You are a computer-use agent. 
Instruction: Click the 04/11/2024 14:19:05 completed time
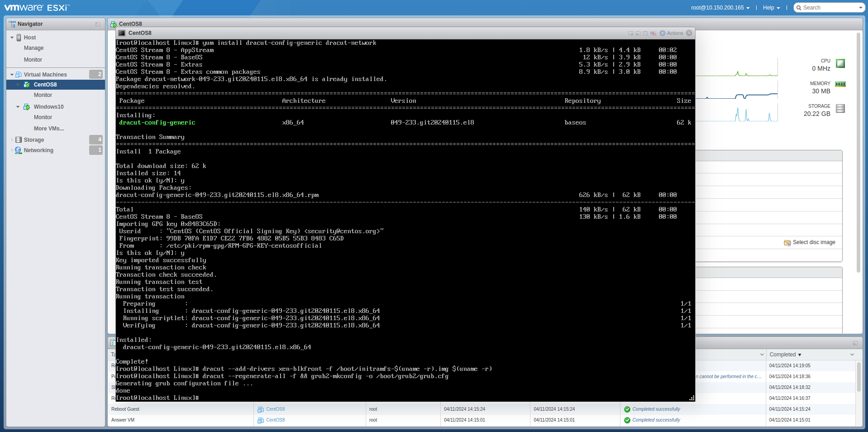click(790, 366)
